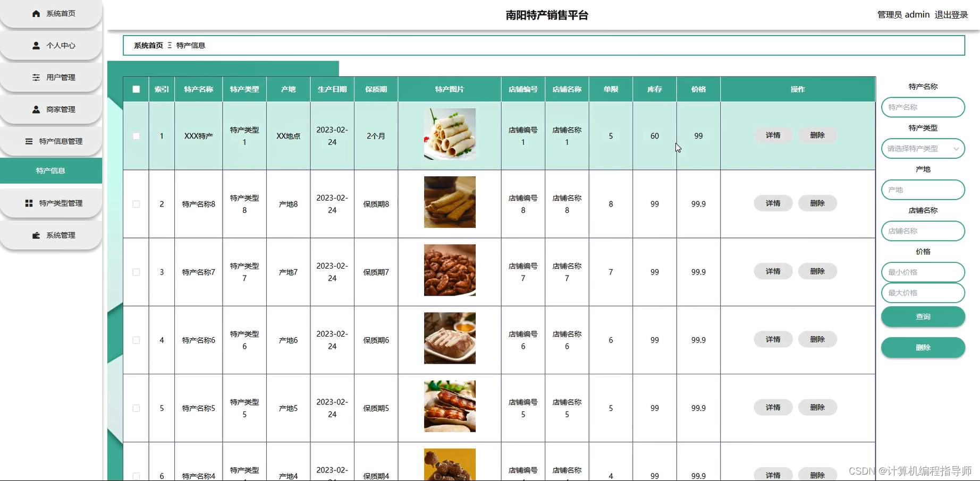Click the cell reading 2个月
This screenshot has width=980, height=481.
pos(376,136)
